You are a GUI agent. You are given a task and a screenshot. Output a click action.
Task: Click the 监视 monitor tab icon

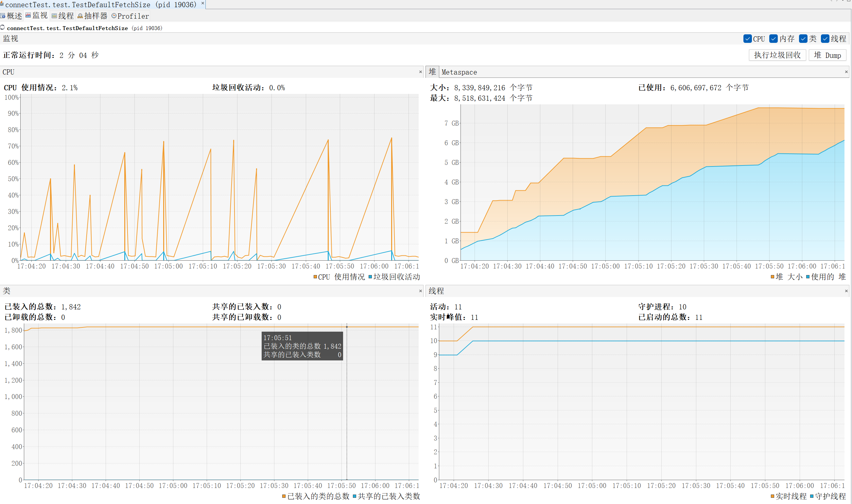click(x=28, y=15)
